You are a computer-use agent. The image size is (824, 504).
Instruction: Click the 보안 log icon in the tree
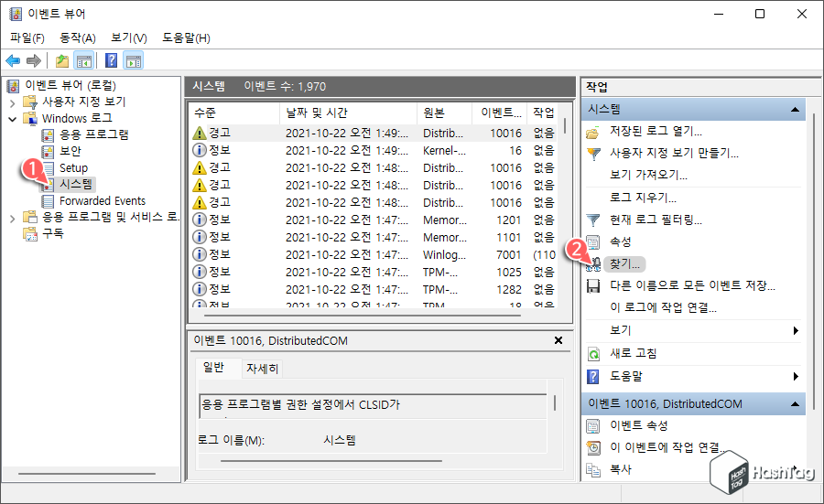[48, 152]
